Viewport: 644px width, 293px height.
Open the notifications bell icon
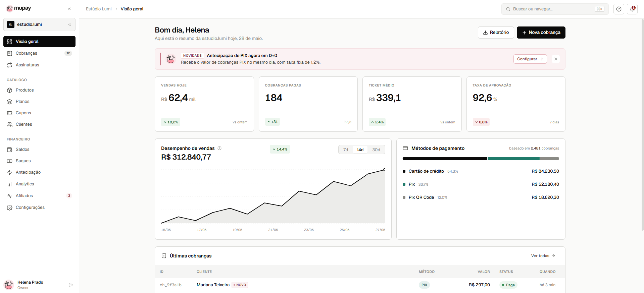click(x=632, y=9)
